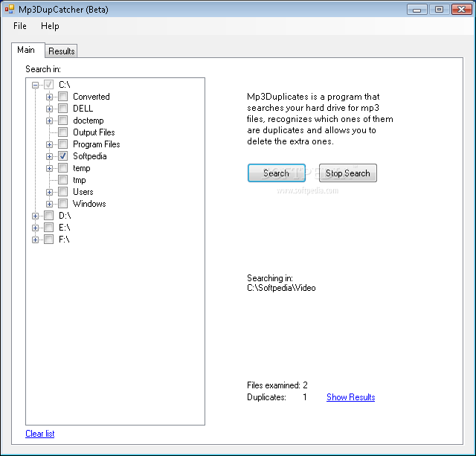
Task: Uncheck the Softpedia folder checkbox
Action: (62, 156)
